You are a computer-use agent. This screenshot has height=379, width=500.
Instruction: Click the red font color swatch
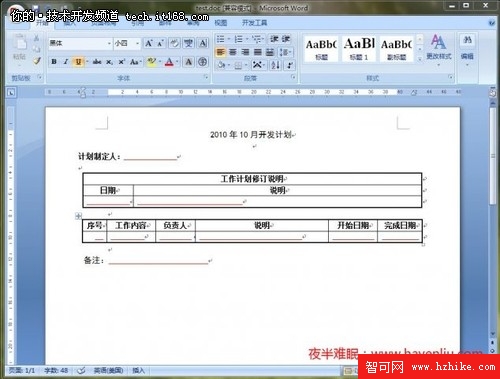[169, 62]
